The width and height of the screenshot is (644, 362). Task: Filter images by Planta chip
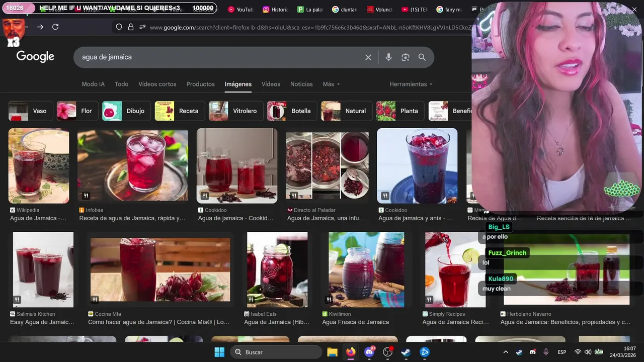(x=400, y=111)
